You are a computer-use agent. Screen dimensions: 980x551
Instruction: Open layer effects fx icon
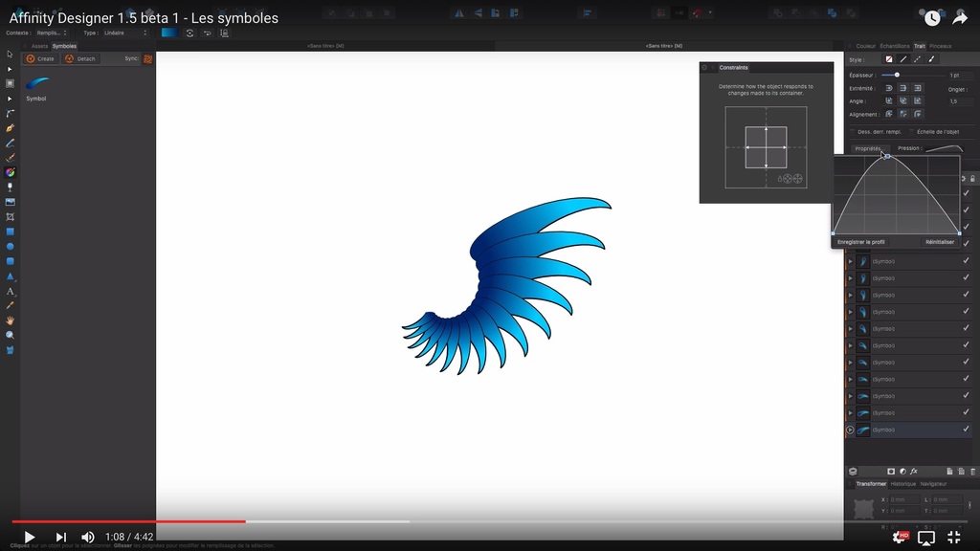point(914,472)
